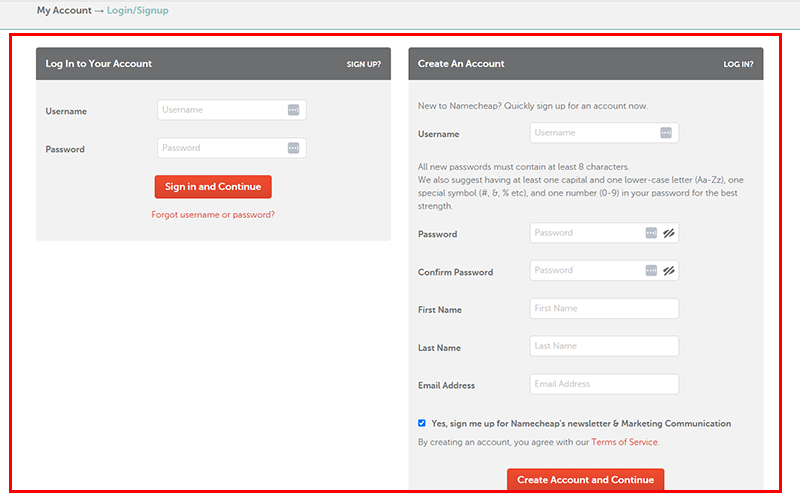Focus the Confirm Password input field
This screenshot has width=800, height=494.
[604, 270]
